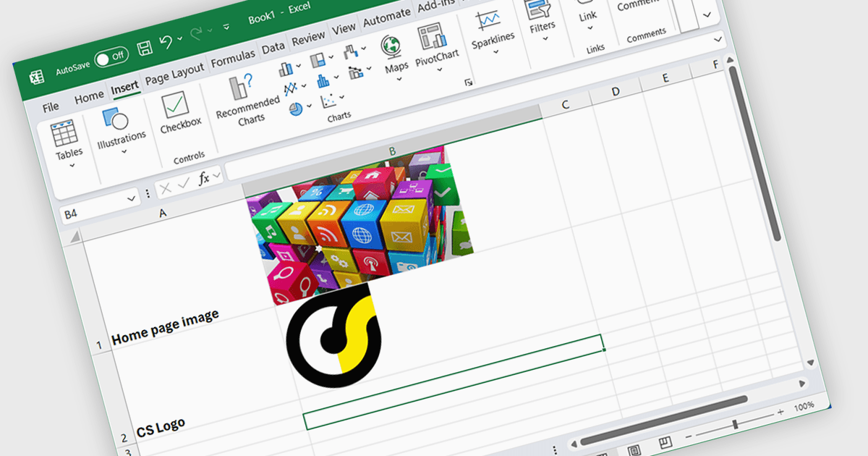Insert scatter or bubble chart icon
868x456 pixels.
coord(328,101)
